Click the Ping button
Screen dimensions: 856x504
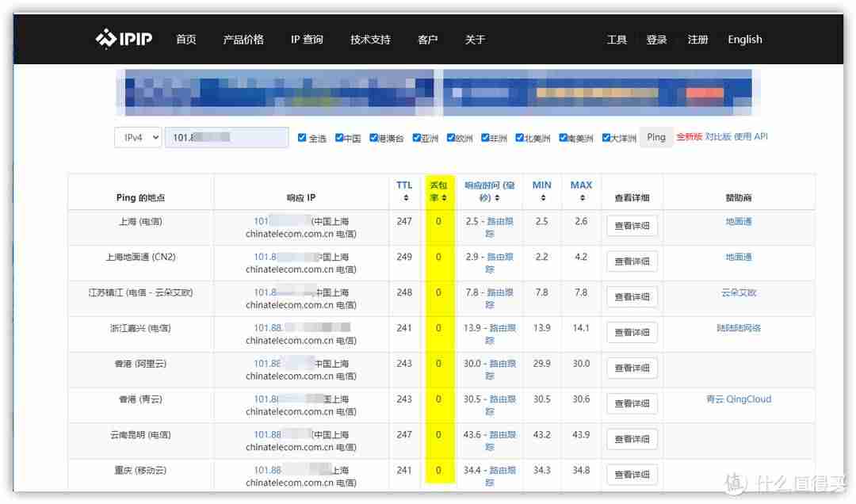point(656,138)
